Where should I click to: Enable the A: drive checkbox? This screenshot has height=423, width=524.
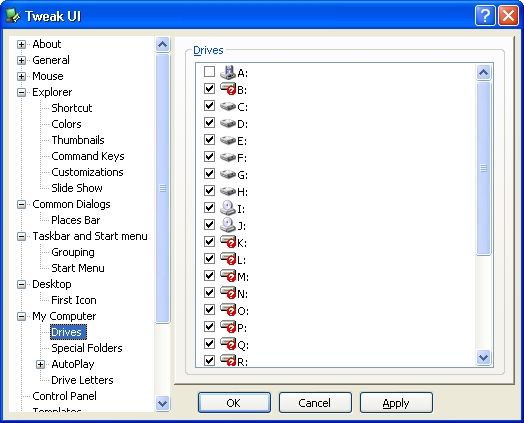tap(209, 72)
